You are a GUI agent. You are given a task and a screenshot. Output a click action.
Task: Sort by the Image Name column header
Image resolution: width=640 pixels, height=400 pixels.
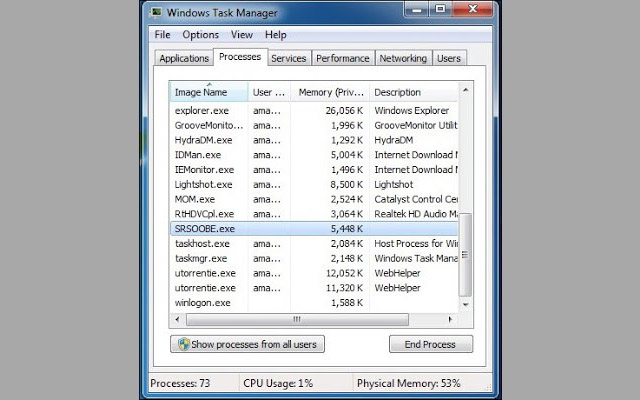(209, 93)
